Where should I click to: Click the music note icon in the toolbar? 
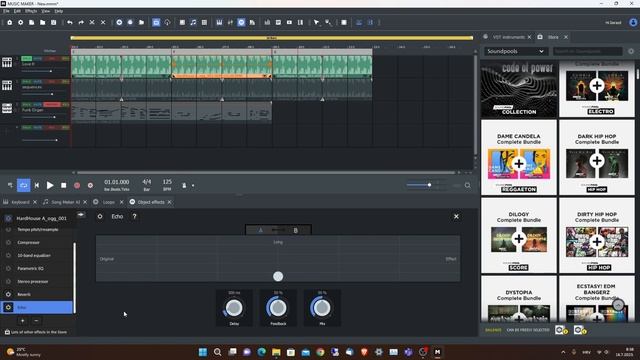193,22
